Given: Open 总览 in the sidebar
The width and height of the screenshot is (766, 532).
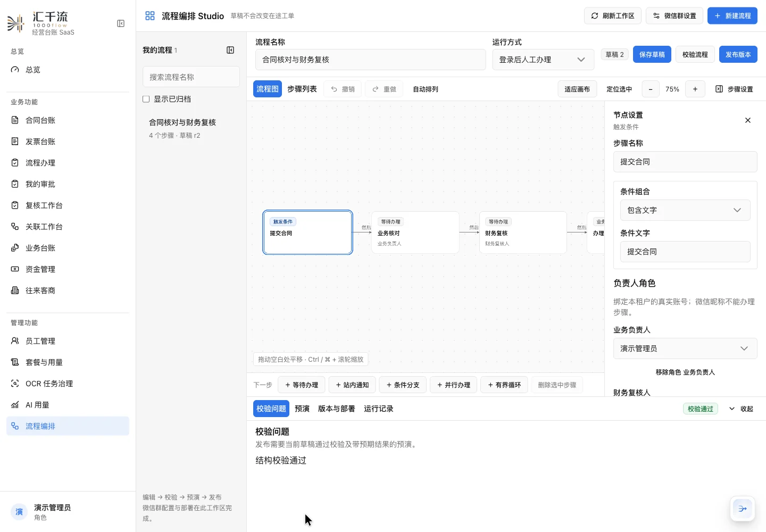Looking at the screenshot, I should [68, 70].
